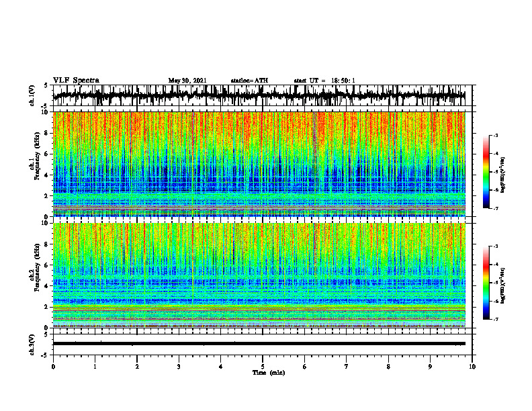
Task: Click the ch.2 color bar log(PSD) label
Action: [x=502, y=285]
